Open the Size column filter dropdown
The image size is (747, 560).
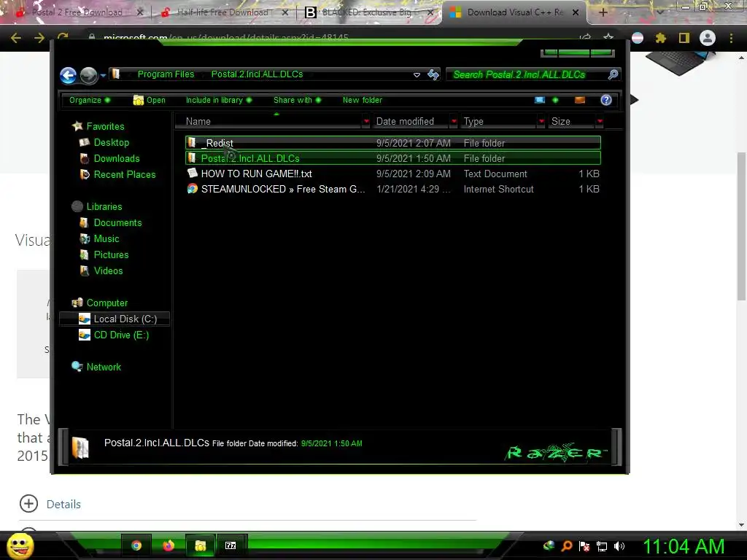click(600, 122)
